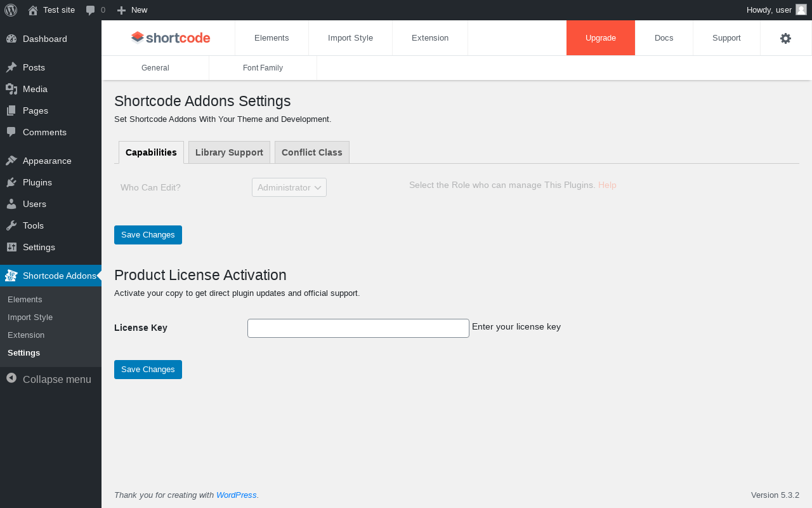The width and height of the screenshot is (812, 508).
Task: Click the Appearance paintbrush icon
Action: (x=11, y=161)
